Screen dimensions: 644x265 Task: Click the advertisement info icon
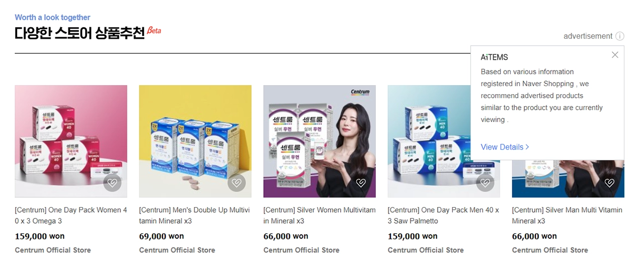click(x=620, y=36)
